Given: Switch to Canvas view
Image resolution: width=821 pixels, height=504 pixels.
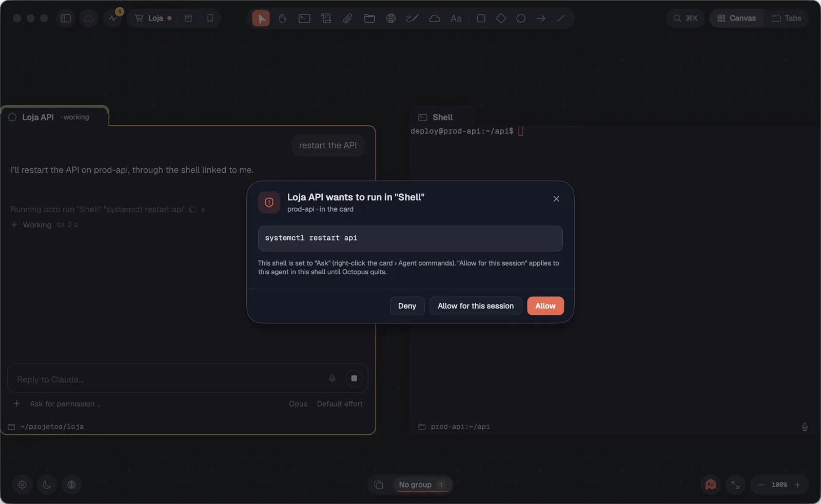Looking at the screenshot, I should (736, 18).
